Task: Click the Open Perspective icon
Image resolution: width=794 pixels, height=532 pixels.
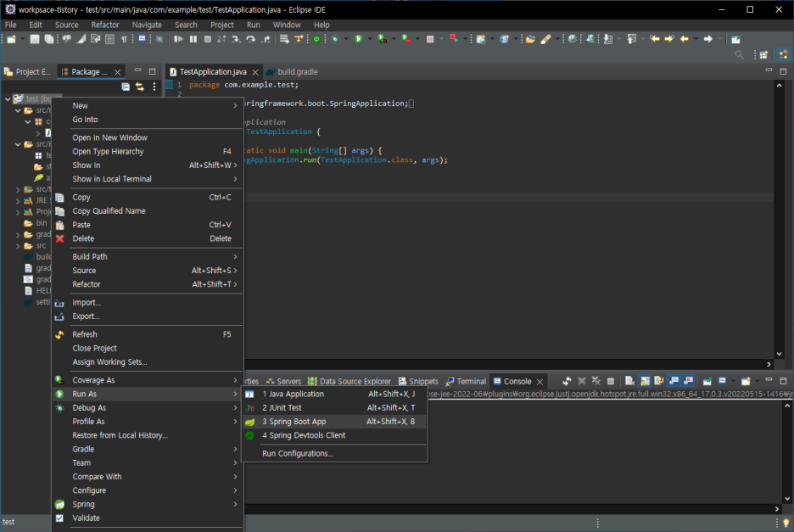Action: (x=763, y=54)
